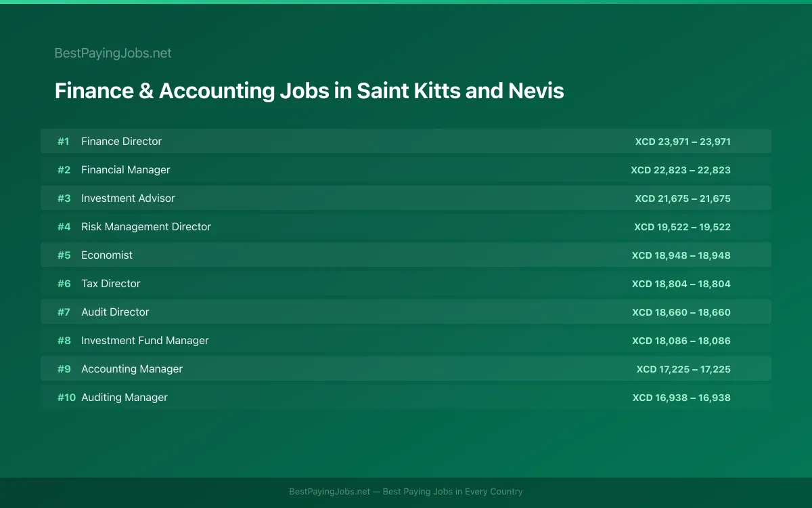Image resolution: width=812 pixels, height=508 pixels.
Task: Select the Tax Director job title
Action: point(111,284)
